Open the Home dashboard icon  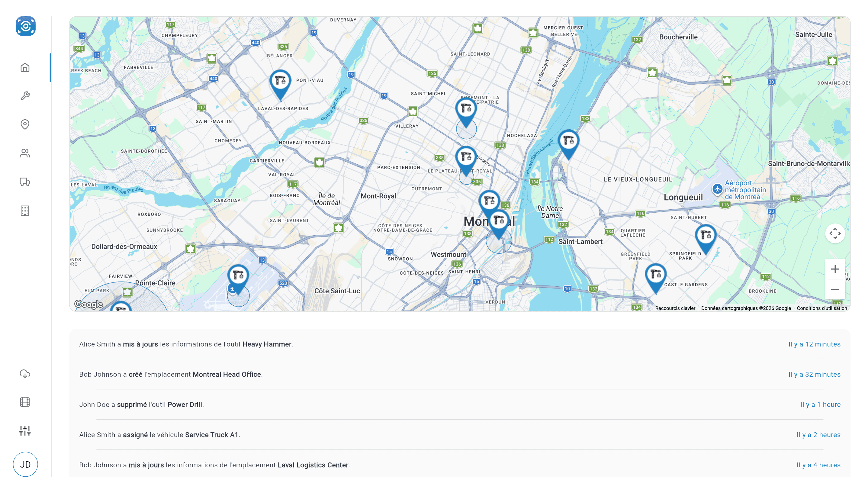coord(25,67)
